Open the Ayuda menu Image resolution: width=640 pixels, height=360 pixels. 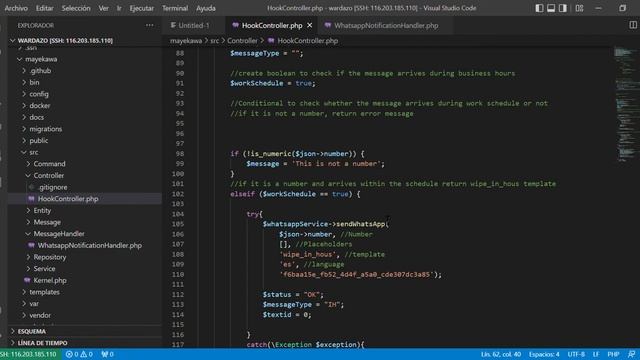(206, 8)
